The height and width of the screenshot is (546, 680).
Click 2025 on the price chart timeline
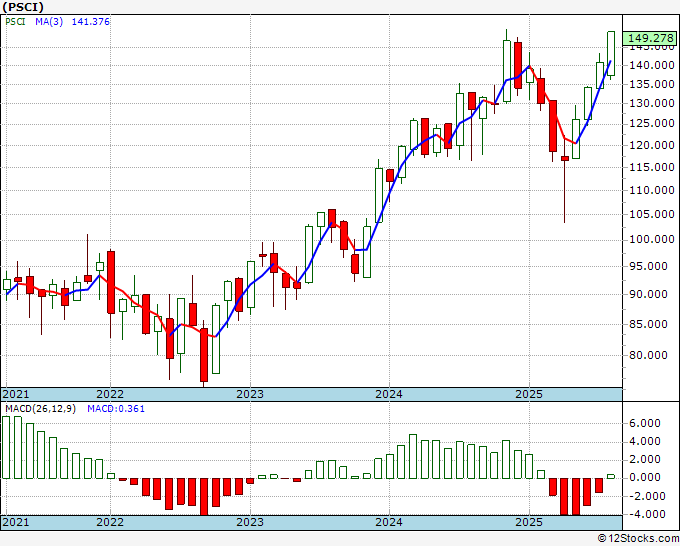pos(529,394)
